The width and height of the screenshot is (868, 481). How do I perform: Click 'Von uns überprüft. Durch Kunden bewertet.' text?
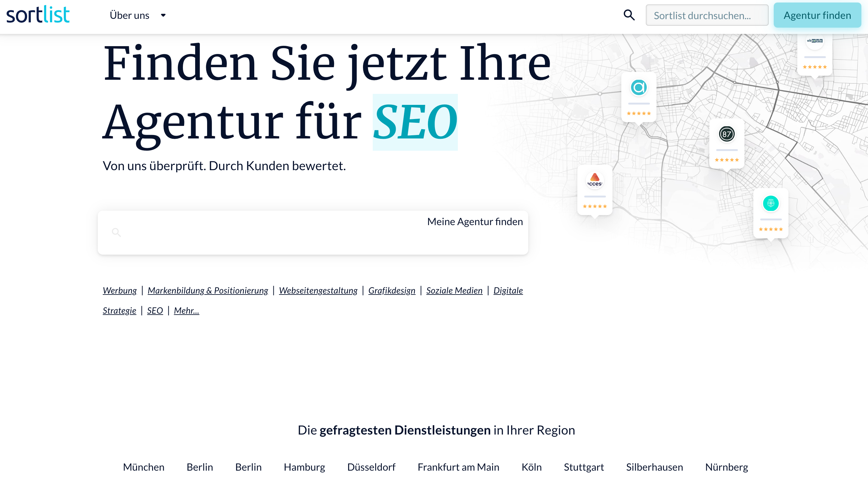[x=224, y=166]
